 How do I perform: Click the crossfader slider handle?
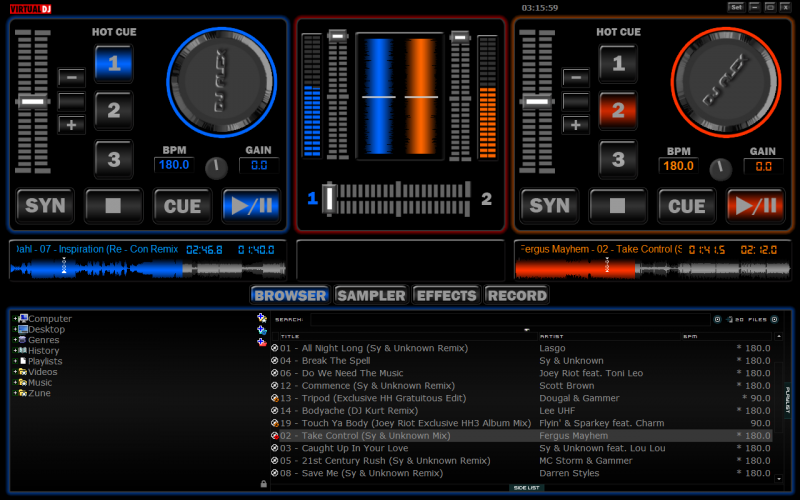coord(329,198)
